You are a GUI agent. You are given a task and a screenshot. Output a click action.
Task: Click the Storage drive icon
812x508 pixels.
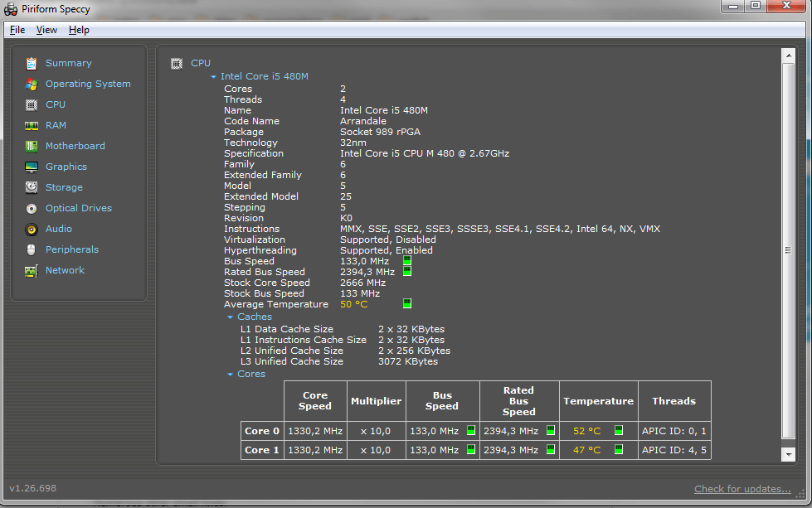pos(31,186)
